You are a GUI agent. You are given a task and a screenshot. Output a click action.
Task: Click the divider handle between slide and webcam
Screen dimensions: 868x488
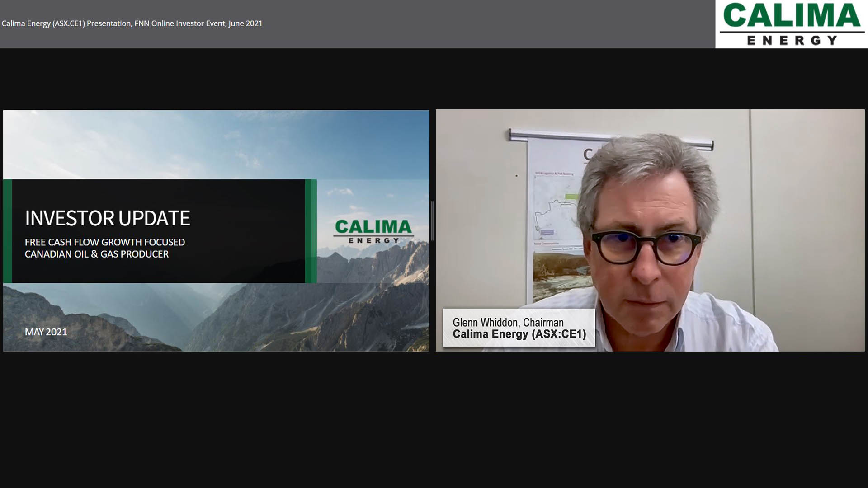[433, 221]
